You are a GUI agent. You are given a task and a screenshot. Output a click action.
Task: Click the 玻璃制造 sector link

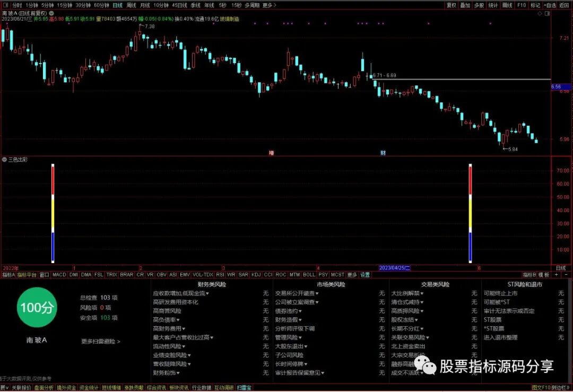coord(230,19)
